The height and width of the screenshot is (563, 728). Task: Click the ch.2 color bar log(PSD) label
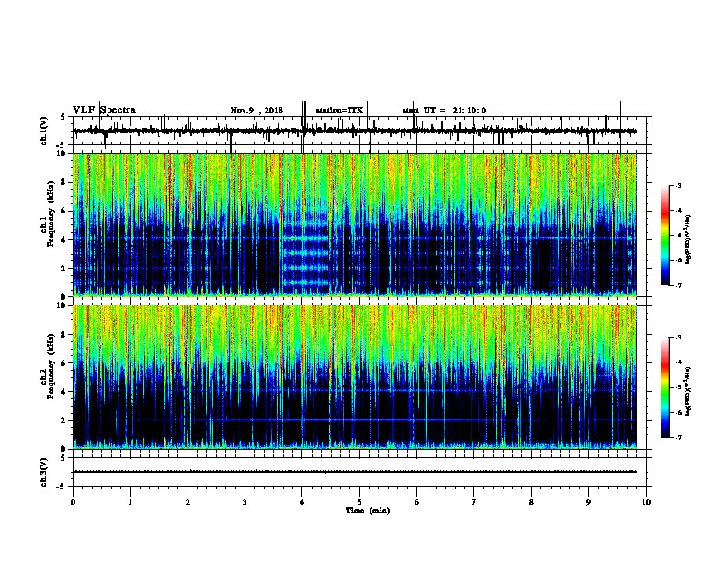point(688,391)
